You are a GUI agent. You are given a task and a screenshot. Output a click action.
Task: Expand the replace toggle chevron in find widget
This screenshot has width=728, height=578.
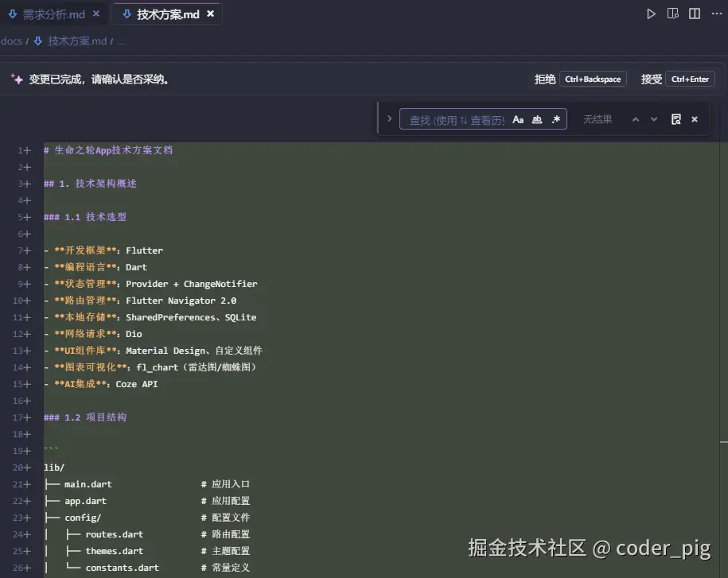pyautogui.click(x=390, y=118)
